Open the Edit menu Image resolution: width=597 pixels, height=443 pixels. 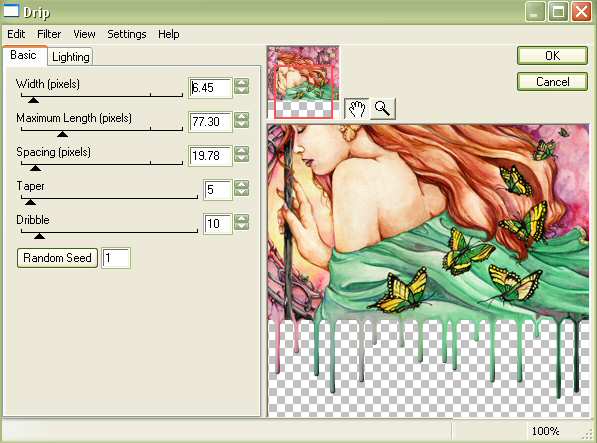[16, 34]
